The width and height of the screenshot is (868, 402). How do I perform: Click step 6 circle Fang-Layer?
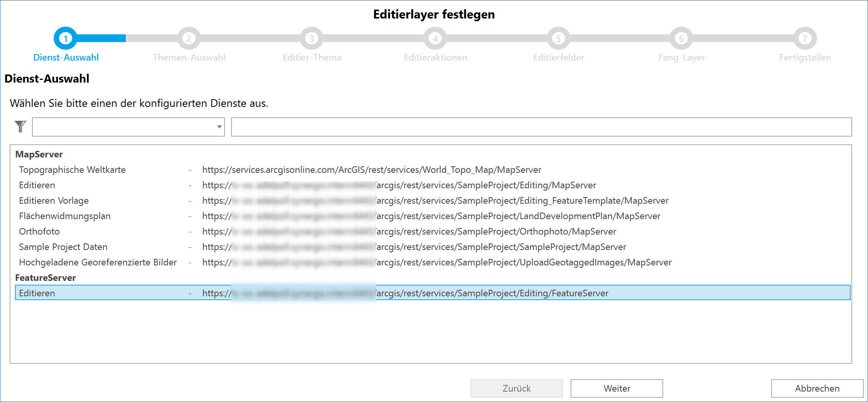(x=681, y=38)
